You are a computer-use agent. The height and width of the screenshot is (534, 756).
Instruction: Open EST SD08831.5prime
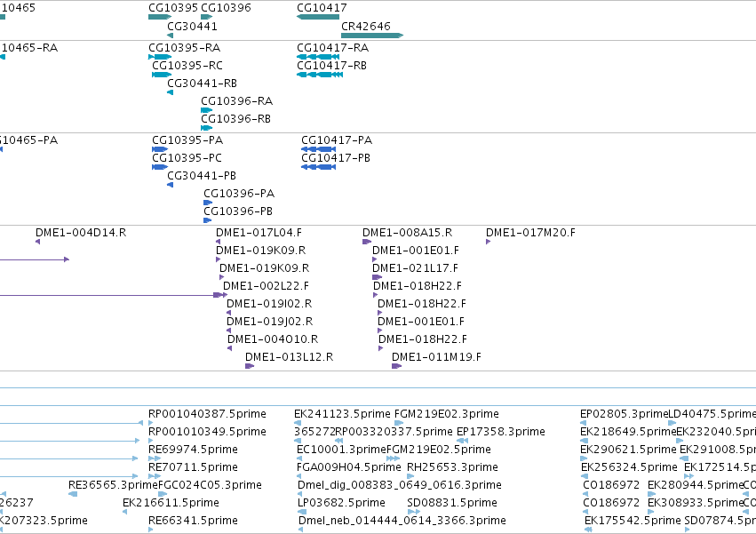[452, 503]
